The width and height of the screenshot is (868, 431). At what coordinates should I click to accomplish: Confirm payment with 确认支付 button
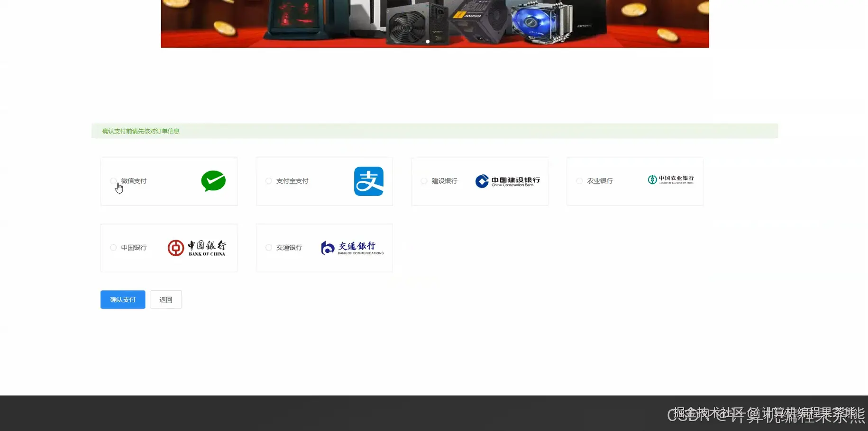[x=123, y=300]
